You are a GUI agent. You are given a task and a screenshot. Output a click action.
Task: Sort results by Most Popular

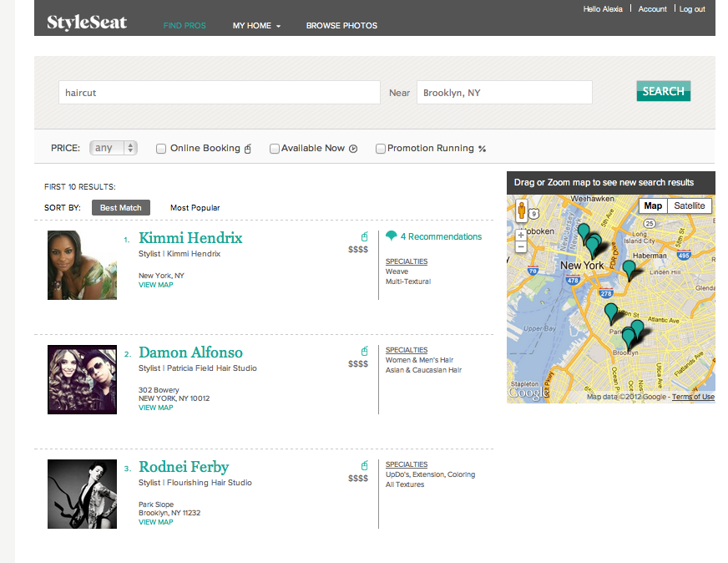pyautogui.click(x=195, y=208)
